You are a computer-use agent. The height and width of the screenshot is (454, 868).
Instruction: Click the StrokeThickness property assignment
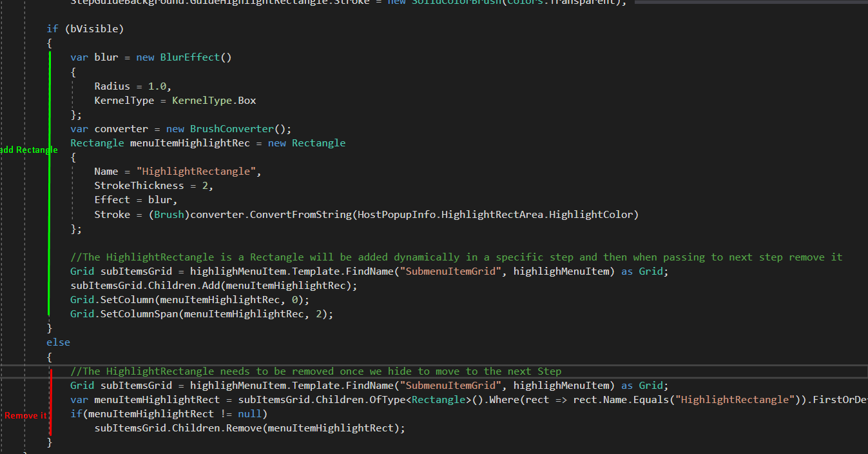pyautogui.click(x=139, y=185)
